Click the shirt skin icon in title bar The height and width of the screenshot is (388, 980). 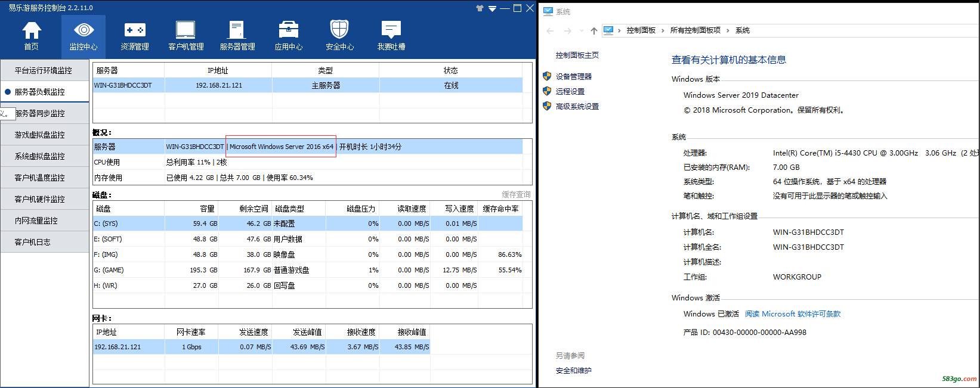click(x=480, y=8)
